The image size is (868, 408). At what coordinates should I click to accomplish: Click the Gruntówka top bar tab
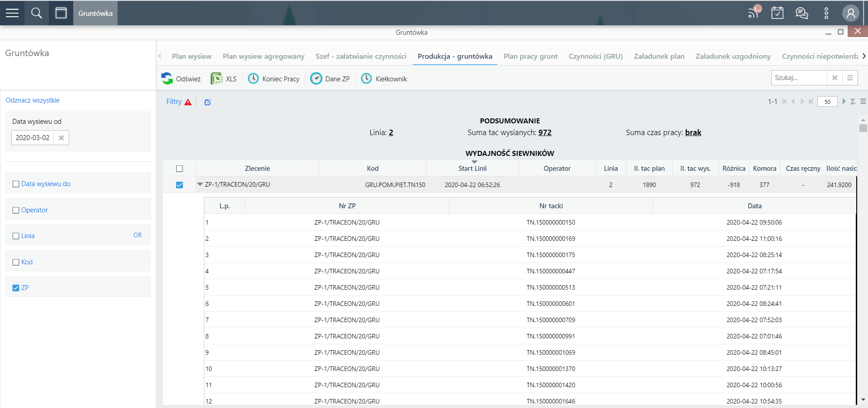tap(95, 13)
